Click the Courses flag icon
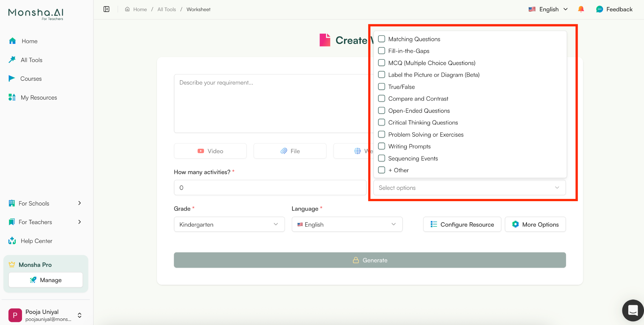Image resolution: width=644 pixels, height=325 pixels. point(12,78)
